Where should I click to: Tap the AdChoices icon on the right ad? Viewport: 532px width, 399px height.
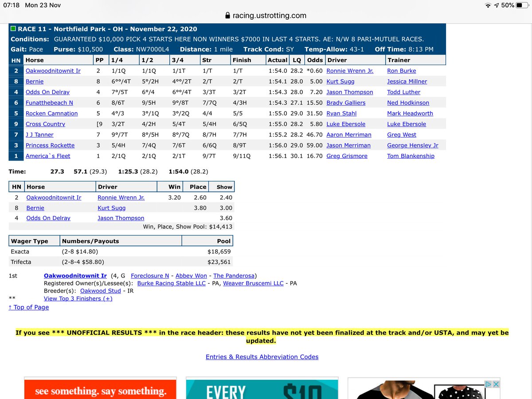point(488,384)
